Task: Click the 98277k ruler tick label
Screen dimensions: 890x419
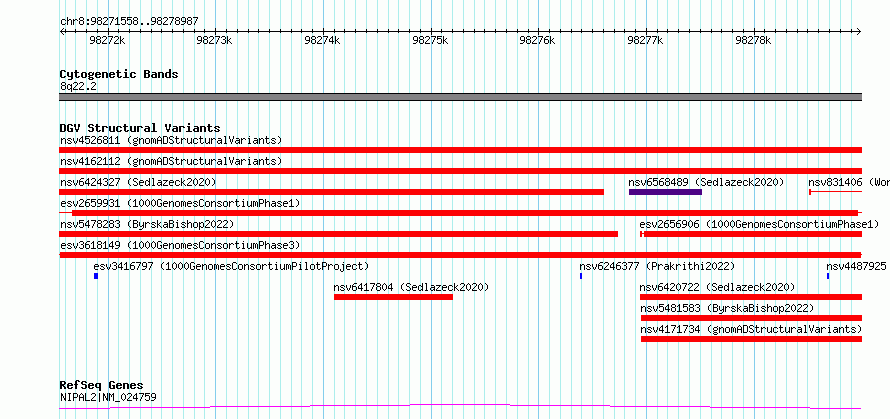Action: [x=645, y=40]
